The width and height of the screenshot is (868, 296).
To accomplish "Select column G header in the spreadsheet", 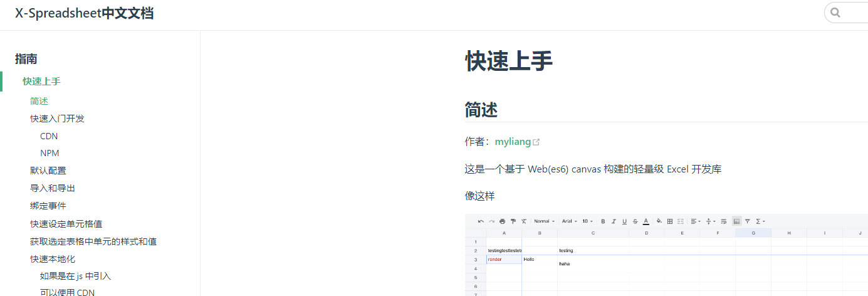I will pyautogui.click(x=753, y=233).
